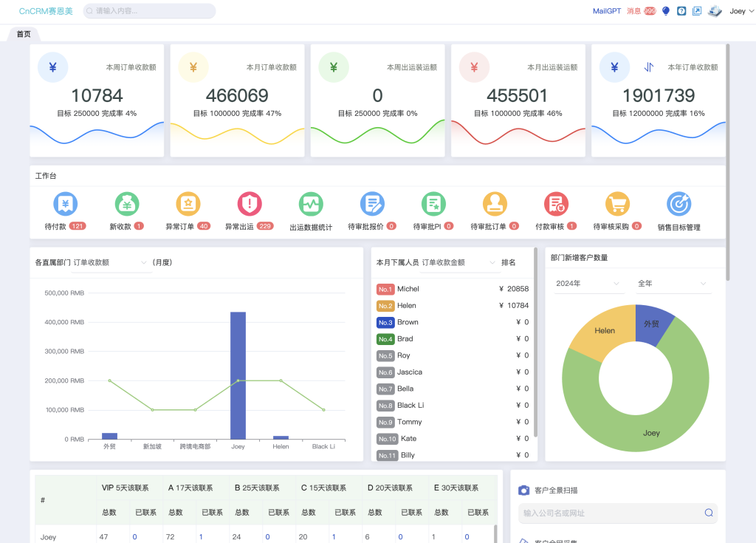Open the 销售目标管理 sales target icon
Image resolution: width=756 pixels, height=543 pixels.
coord(679,204)
